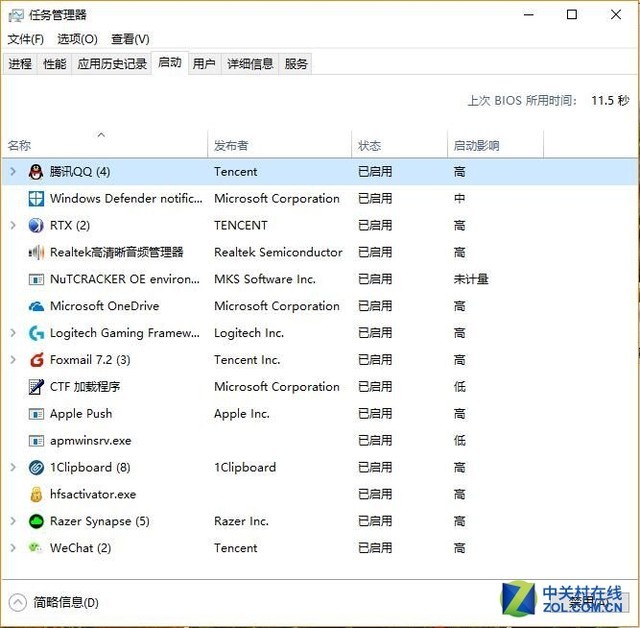Click the 简略信息(D) link text
Screen dimensions: 640x628
(x=66, y=603)
